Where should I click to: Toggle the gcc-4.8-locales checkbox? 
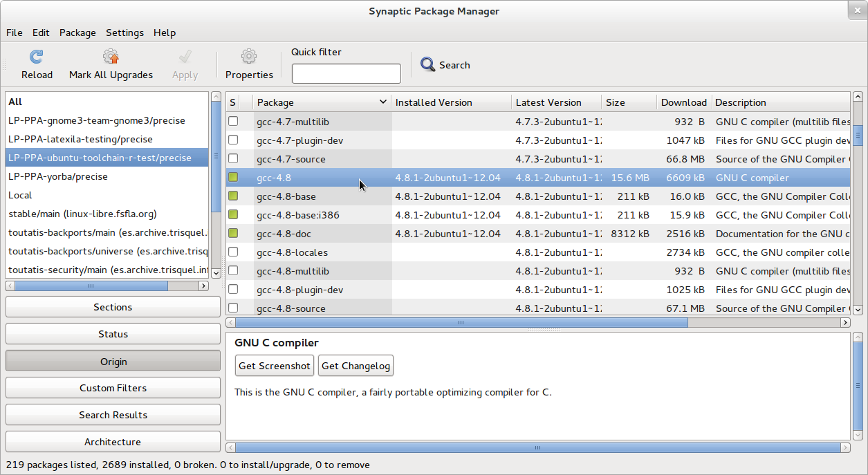pos(233,252)
